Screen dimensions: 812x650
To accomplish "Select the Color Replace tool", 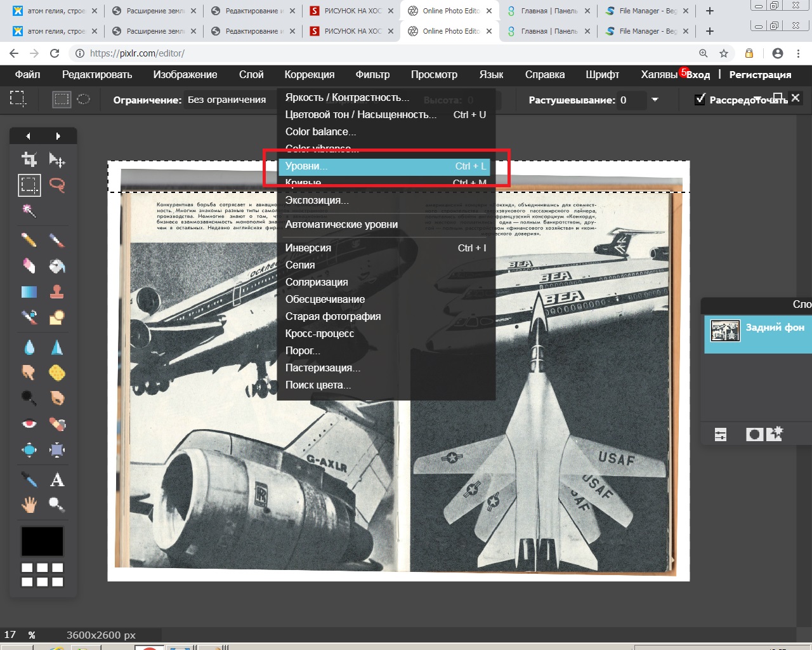I will [29, 317].
